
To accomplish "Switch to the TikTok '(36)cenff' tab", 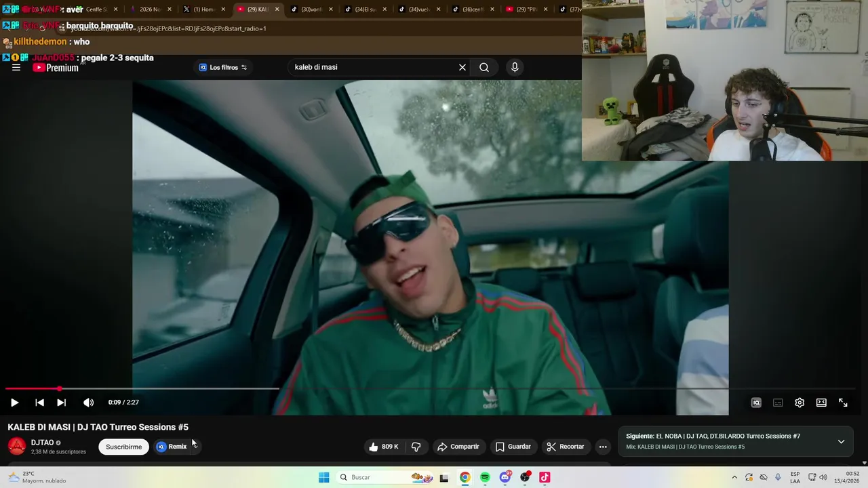I will pyautogui.click(x=473, y=9).
